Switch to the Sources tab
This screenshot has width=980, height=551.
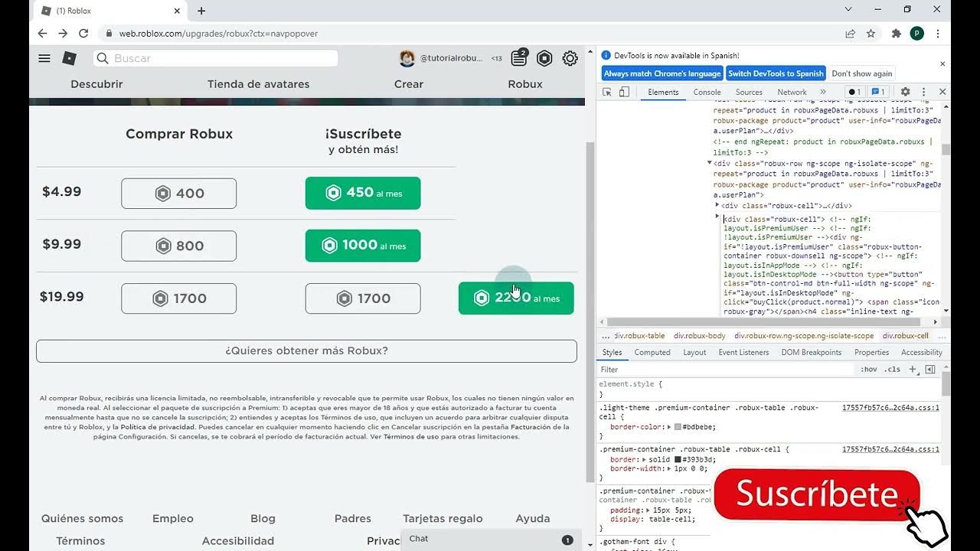tap(749, 92)
